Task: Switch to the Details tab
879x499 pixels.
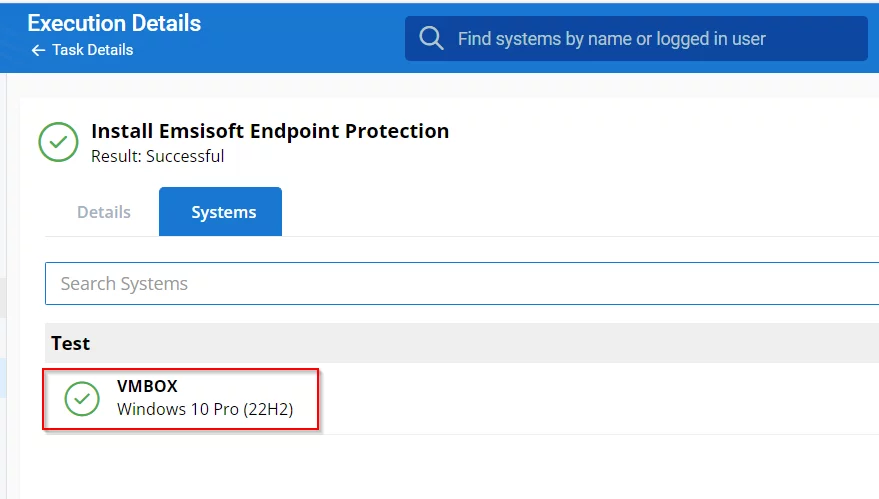Action: pos(104,212)
